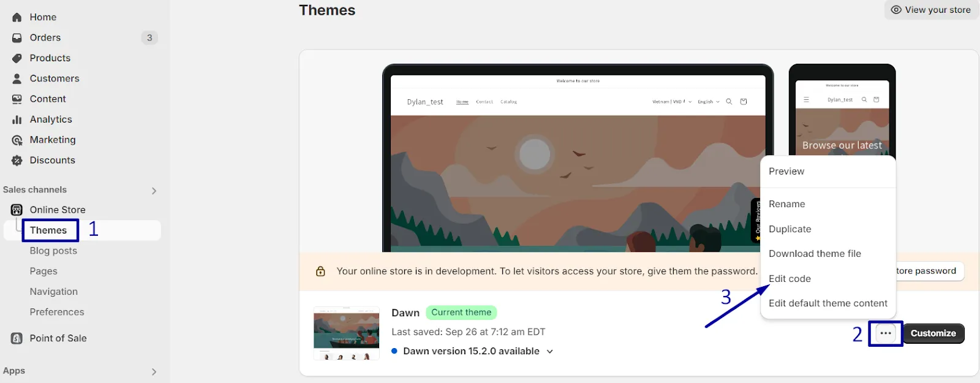Open the Vietnam VND currency dropdown in preview
980x383 pixels.
pyautogui.click(x=672, y=102)
